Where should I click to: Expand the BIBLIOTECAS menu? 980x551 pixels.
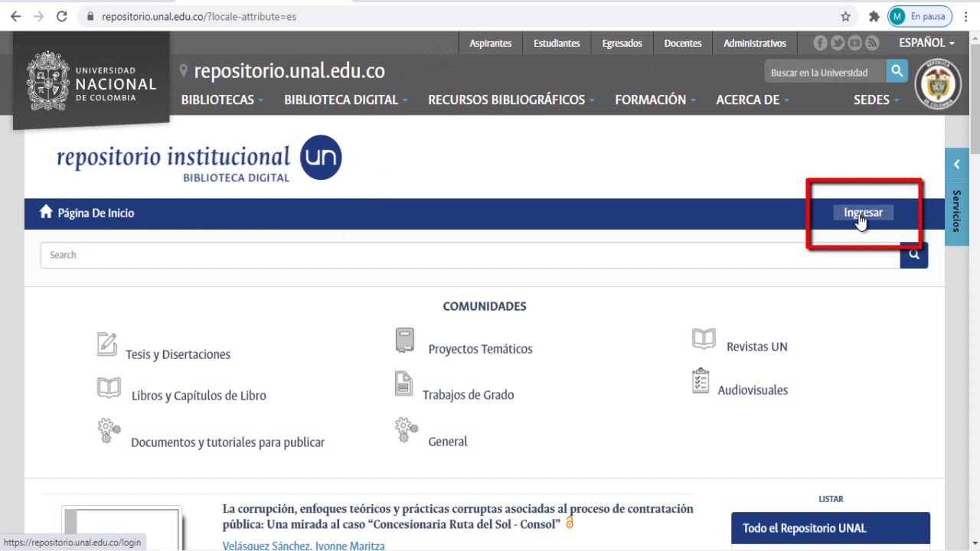click(x=222, y=99)
